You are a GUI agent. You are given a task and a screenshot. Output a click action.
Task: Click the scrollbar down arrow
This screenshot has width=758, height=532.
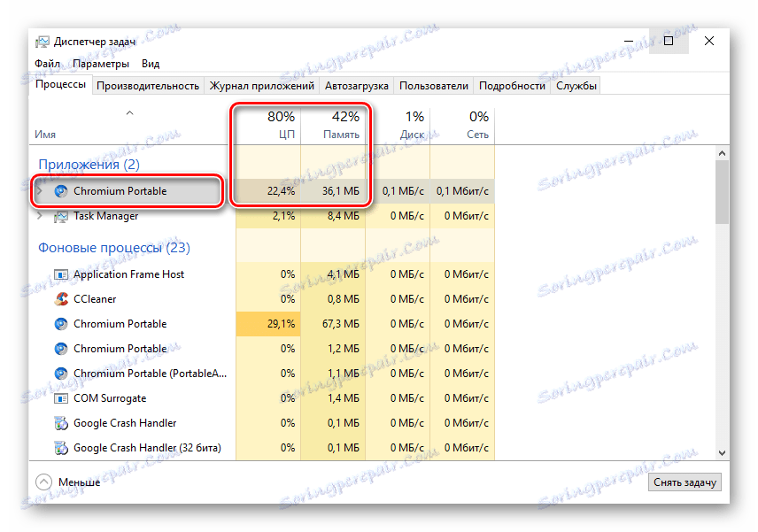(723, 452)
